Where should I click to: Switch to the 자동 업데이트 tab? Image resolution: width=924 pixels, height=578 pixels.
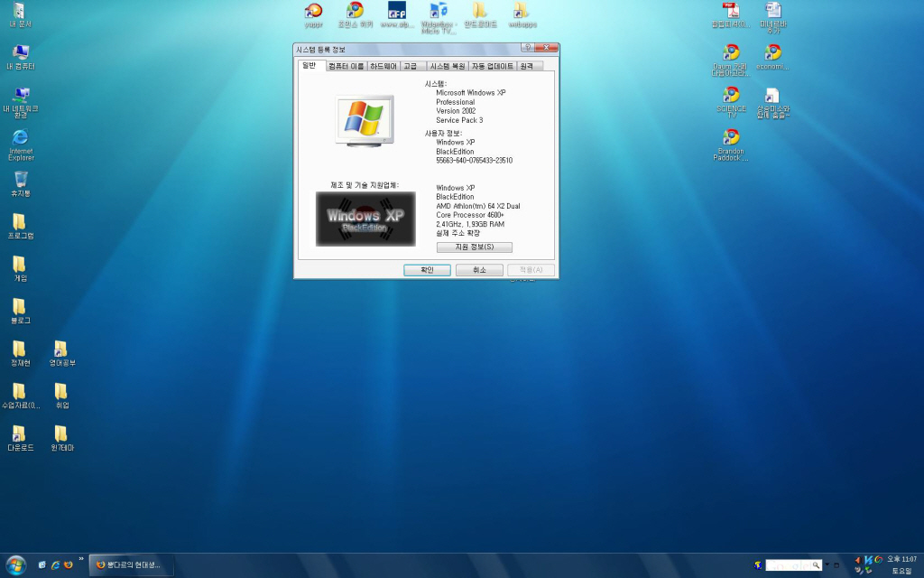pos(493,66)
